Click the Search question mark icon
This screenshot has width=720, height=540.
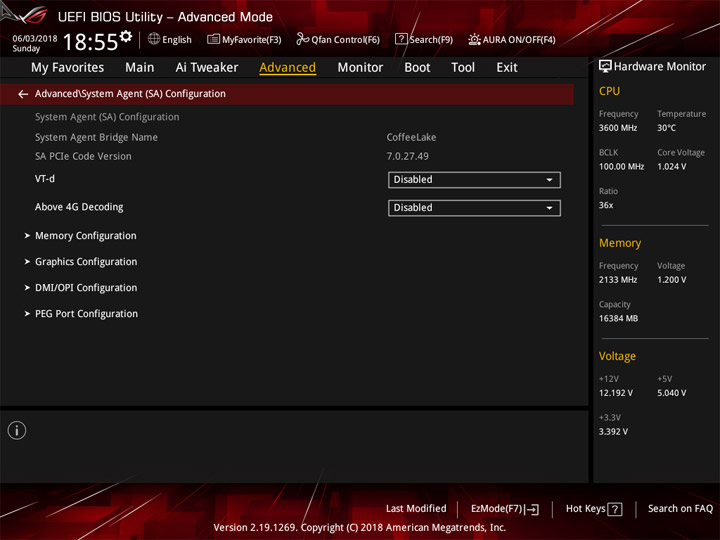pos(401,39)
